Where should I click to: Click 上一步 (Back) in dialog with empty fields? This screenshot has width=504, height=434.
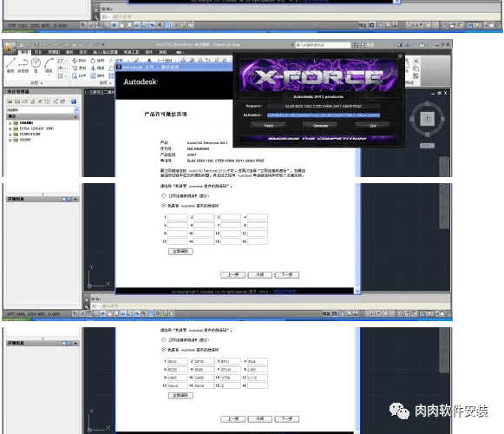click(x=232, y=275)
